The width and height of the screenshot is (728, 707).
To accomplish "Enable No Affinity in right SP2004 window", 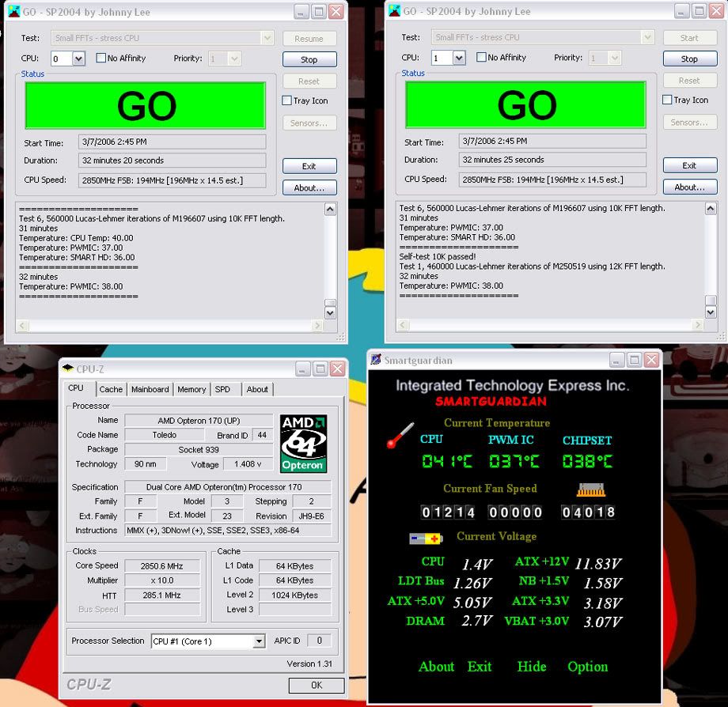I will [x=481, y=57].
